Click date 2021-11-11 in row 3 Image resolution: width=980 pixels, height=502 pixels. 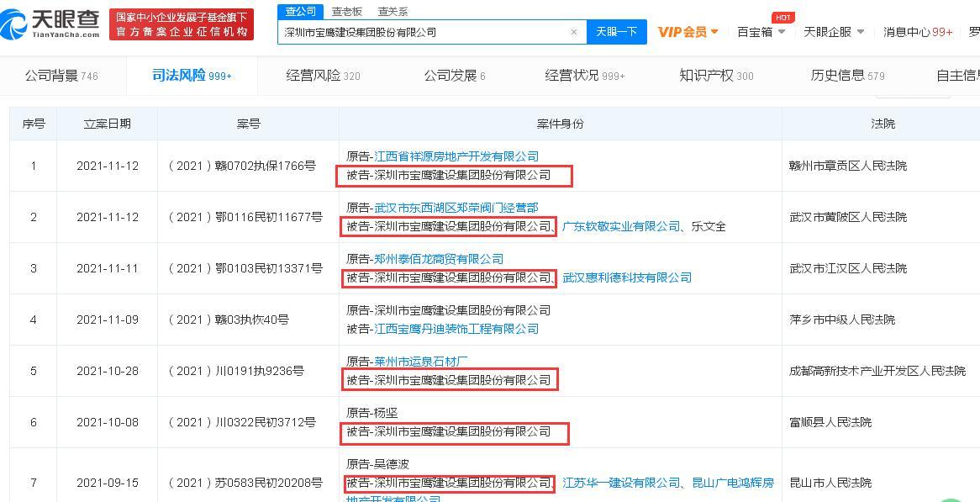coord(108,269)
